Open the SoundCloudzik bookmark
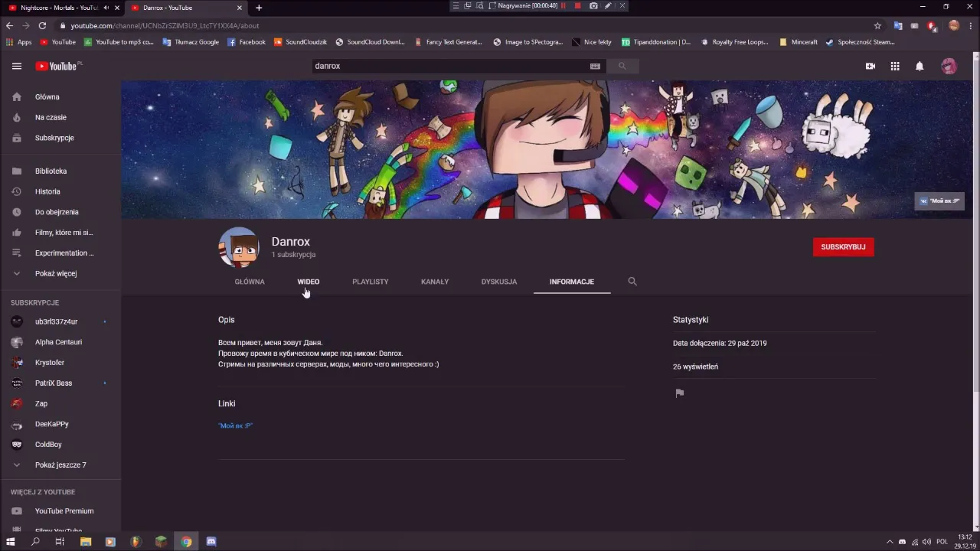Screen dimensions: 980x551 [x=300, y=42]
